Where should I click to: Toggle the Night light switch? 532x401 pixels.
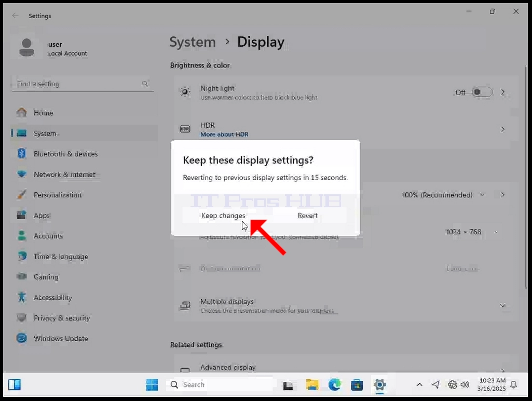click(x=482, y=92)
